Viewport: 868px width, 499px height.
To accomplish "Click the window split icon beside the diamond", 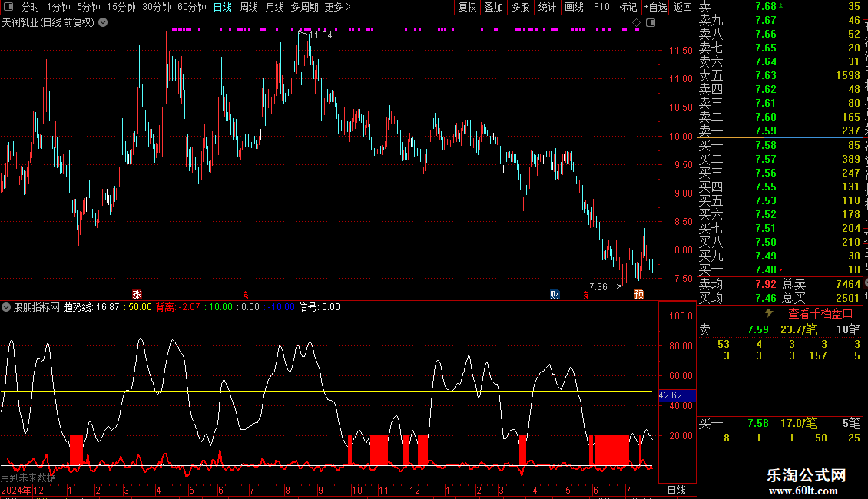I will 651,23.
